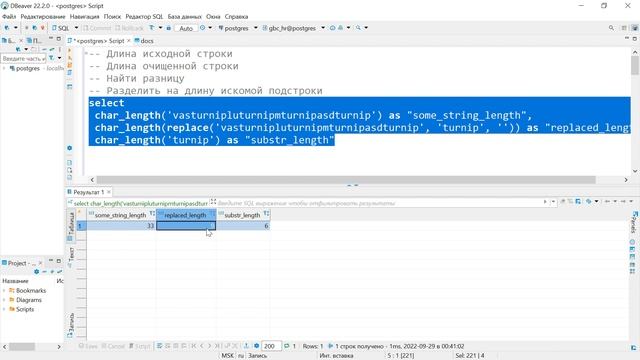Click the Script button in results toolbar
Screen dimensions: 640x360
click(140, 346)
